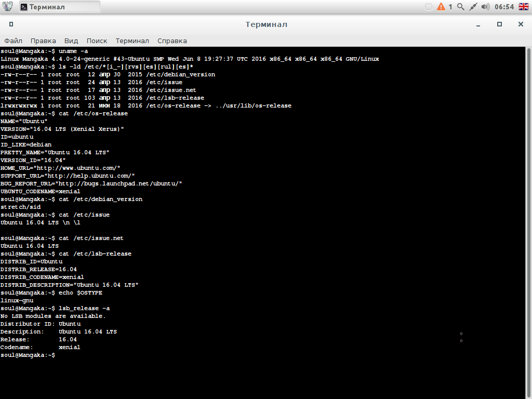This screenshot has height=399, width=532.
Task: Click the 'lsb_release -a' command
Action: point(84,309)
